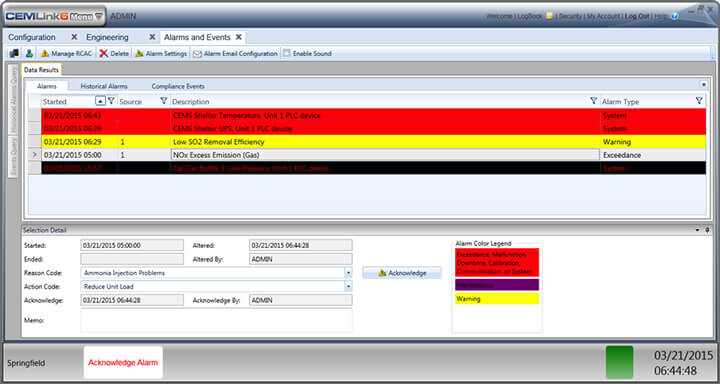Open the LogBook link
The width and height of the screenshot is (720, 384).
pyautogui.click(x=529, y=16)
